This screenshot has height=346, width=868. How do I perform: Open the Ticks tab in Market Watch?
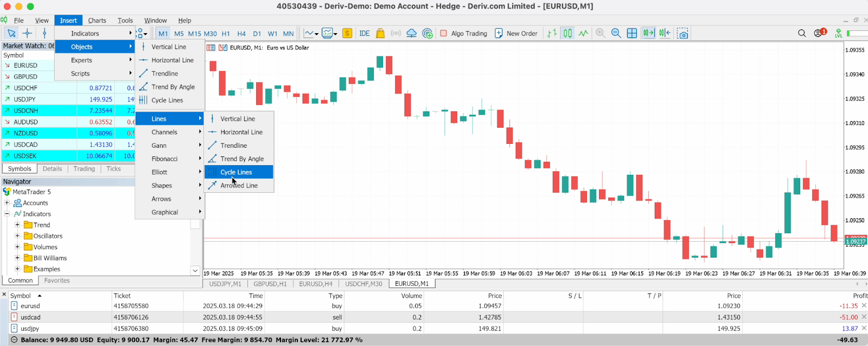(113, 168)
